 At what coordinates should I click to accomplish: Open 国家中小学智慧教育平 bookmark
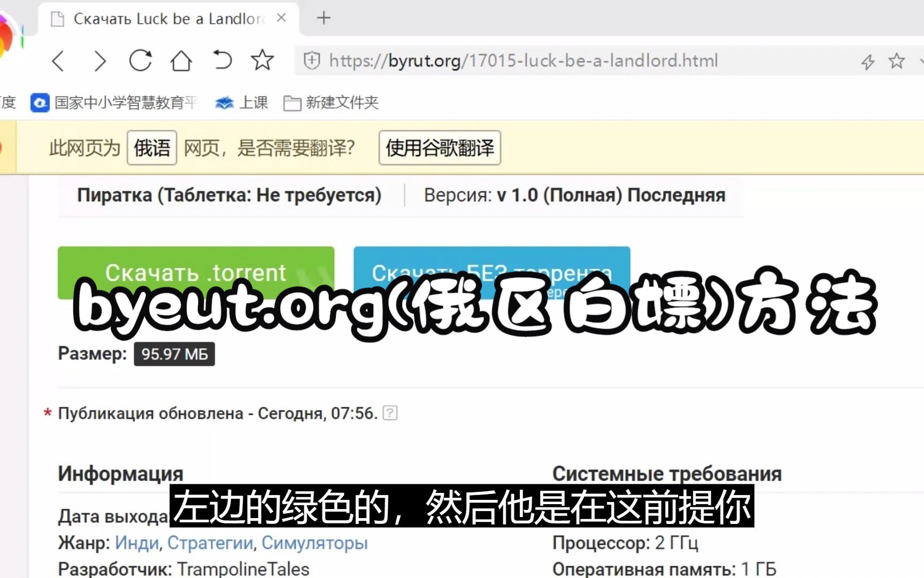(114, 102)
